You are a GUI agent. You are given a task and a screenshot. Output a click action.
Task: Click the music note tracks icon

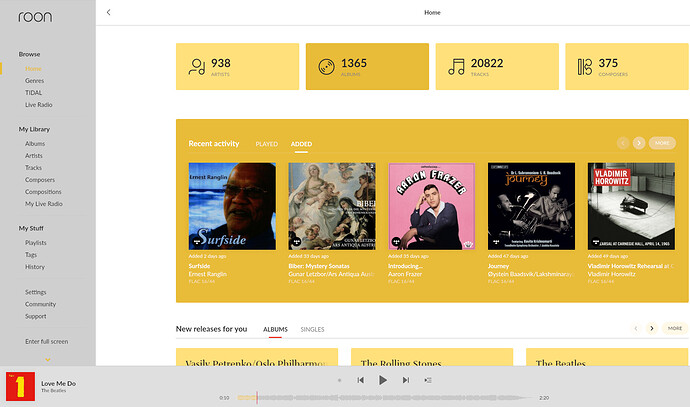point(456,67)
